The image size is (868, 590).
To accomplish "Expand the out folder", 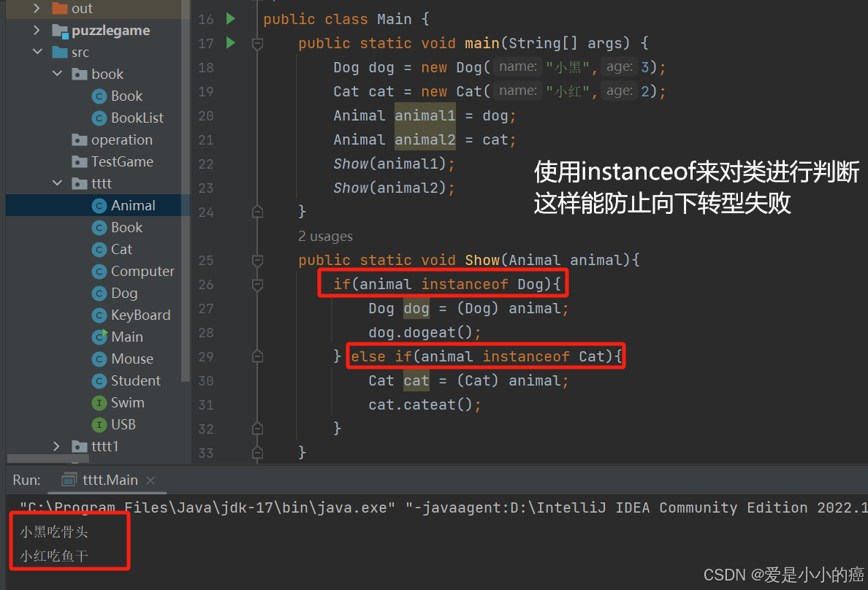I will [37, 8].
